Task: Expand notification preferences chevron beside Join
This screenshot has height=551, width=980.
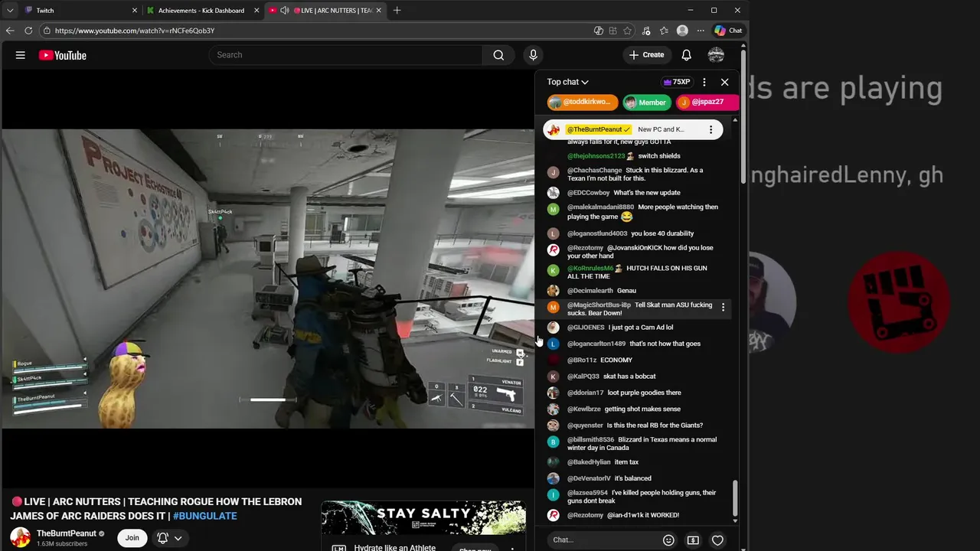Action: coord(178,538)
